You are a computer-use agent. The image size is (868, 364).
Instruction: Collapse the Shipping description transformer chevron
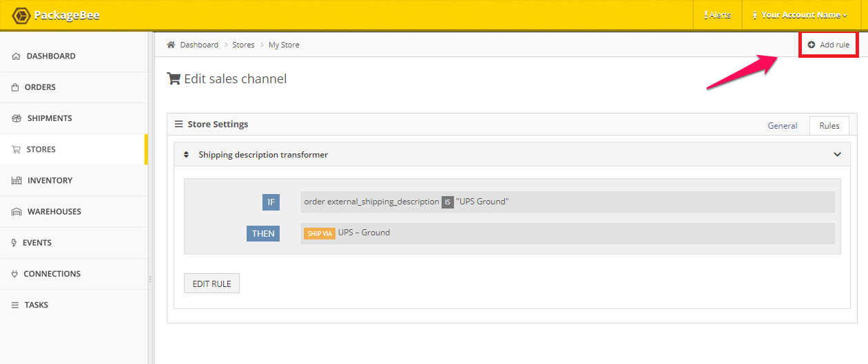(837, 155)
